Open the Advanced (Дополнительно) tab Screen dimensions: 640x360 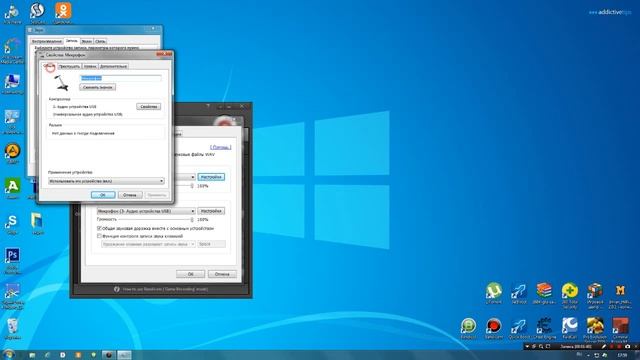coord(113,66)
